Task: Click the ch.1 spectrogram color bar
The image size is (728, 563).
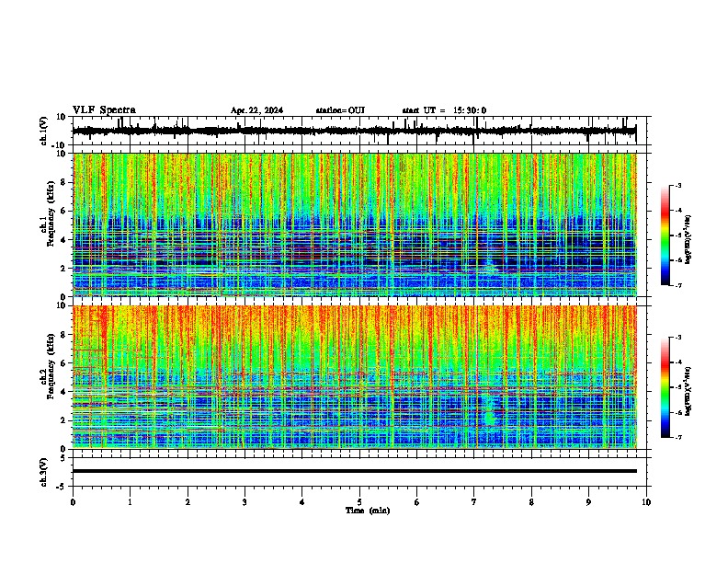Action: [665, 236]
